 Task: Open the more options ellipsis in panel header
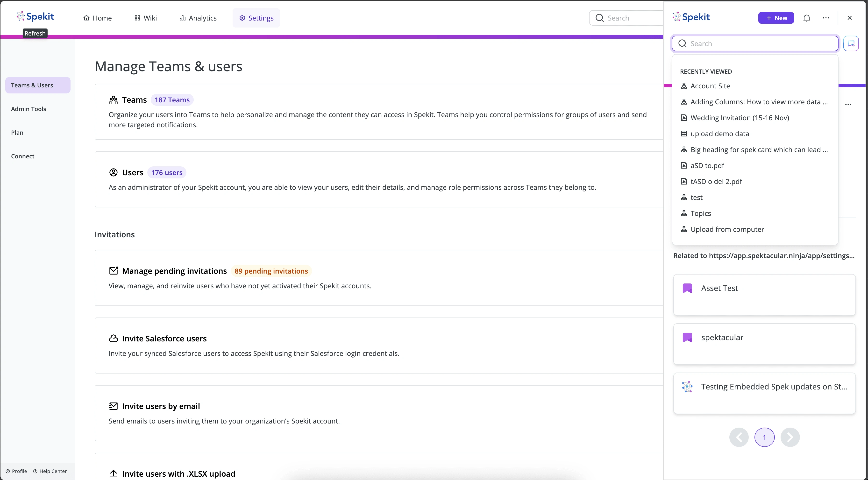825,18
